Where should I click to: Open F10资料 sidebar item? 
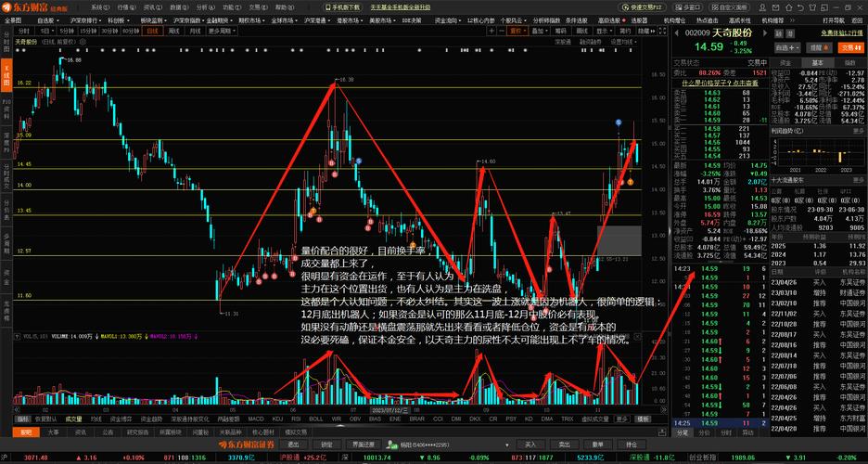point(6,110)
